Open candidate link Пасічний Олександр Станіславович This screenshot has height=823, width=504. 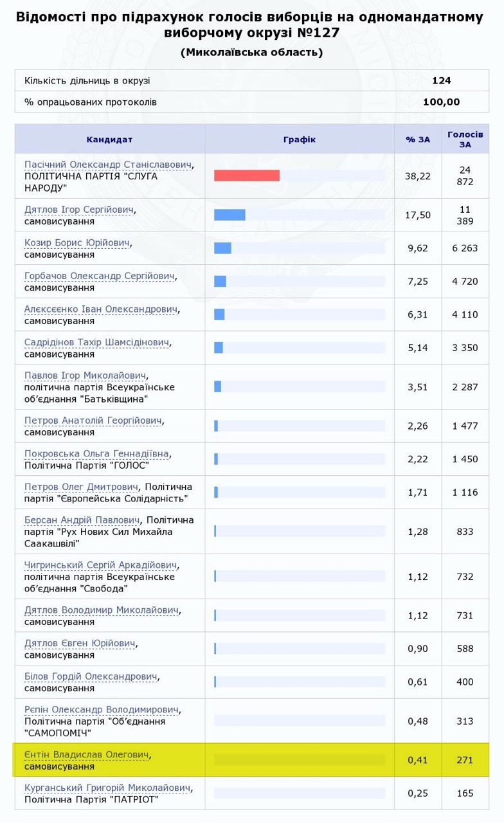[x=108, y=165]
